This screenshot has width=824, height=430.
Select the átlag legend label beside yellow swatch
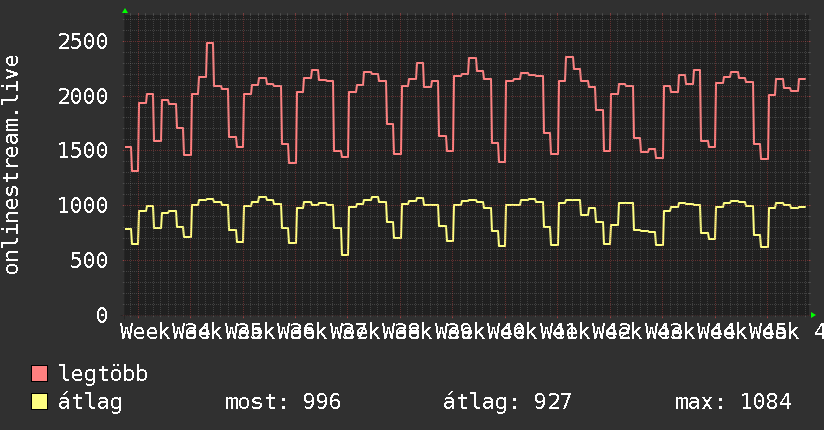(90, 402)
